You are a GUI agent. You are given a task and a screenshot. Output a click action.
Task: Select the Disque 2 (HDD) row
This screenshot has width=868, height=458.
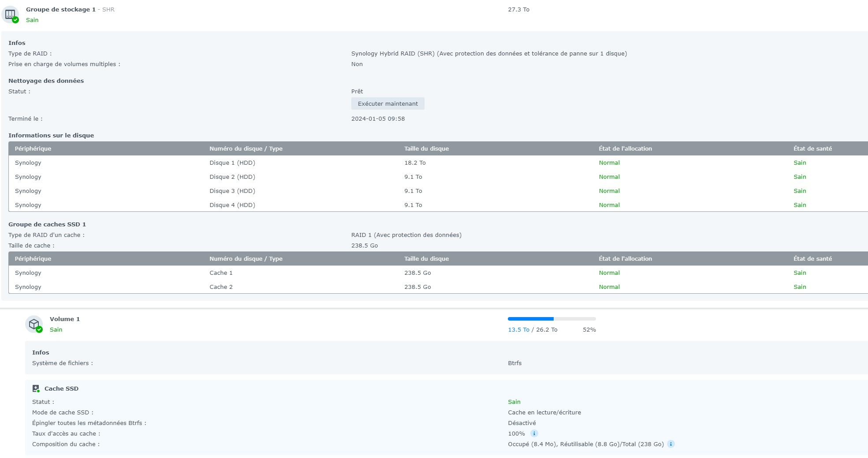point(438,177)
